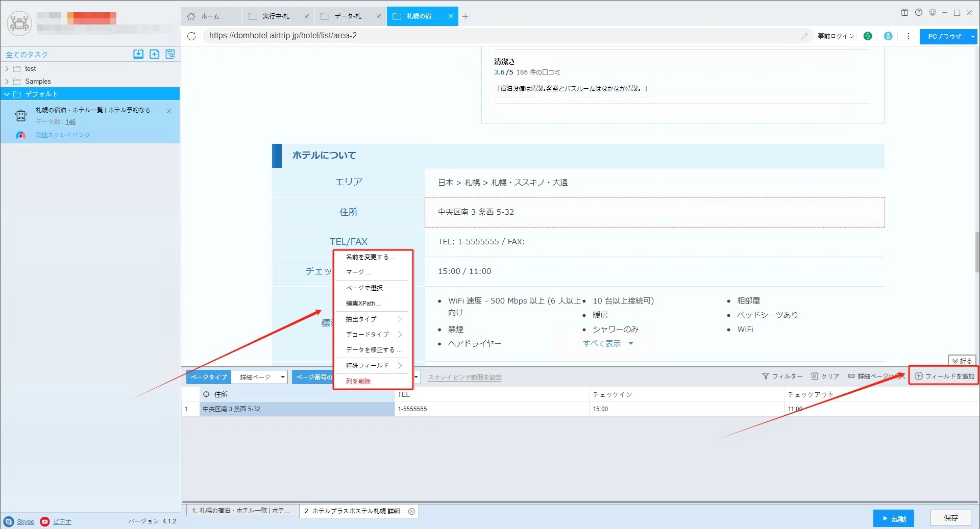Click the 起動 start button
The image size is (980, 529).
(893, 518)
